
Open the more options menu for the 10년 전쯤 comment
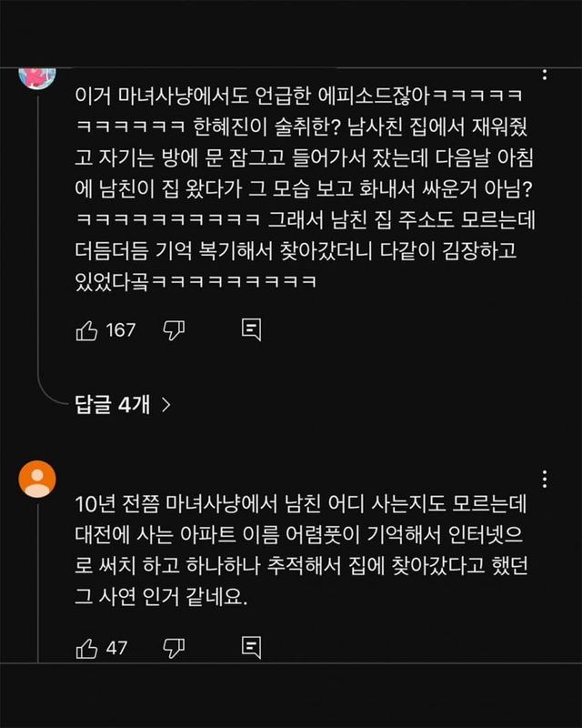tap(545, 480)
